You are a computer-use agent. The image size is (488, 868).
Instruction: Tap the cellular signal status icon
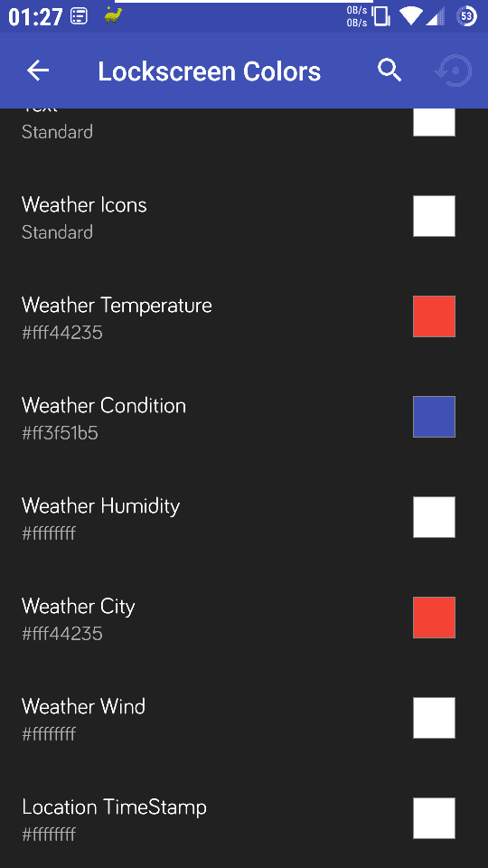435,16
